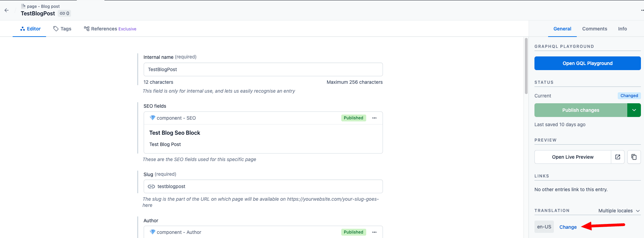Click the Publish changes button

click(581, 110)
